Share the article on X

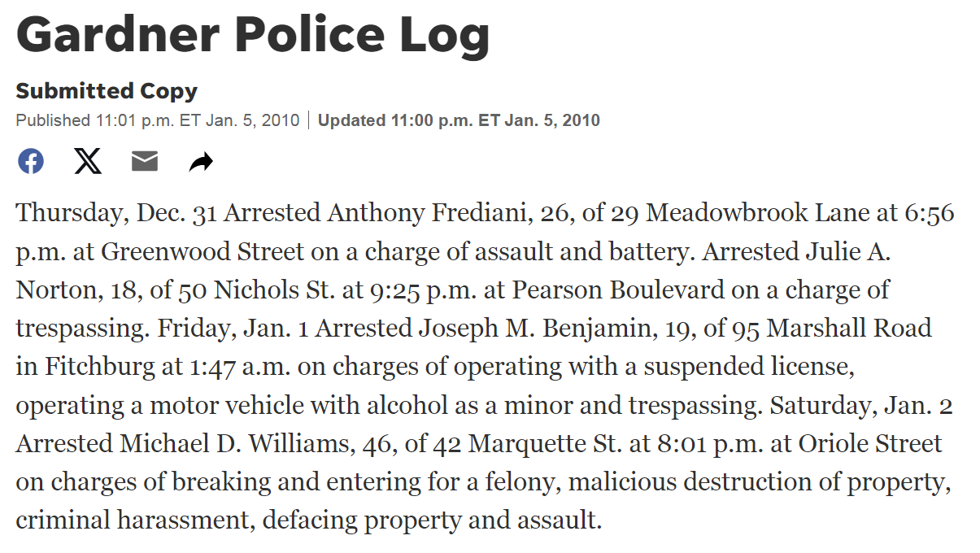coord(88,161)
